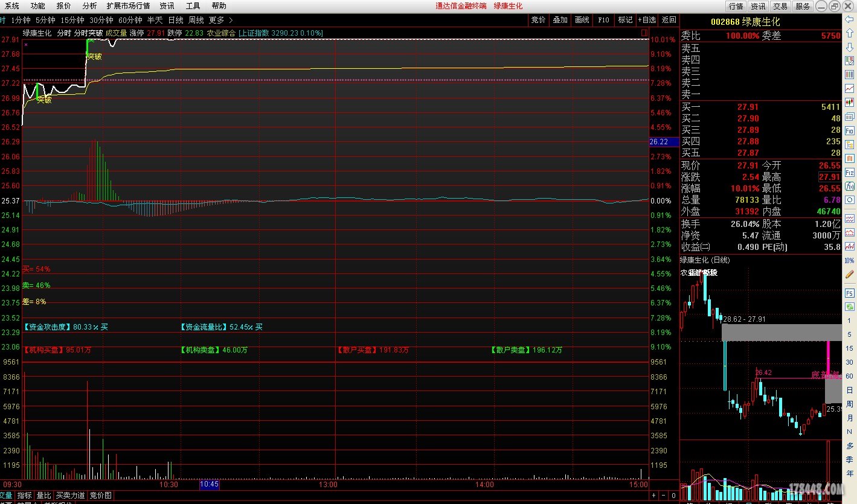Click the 竞价 toolbar button

pyautogui.click(x=538, y=20)
